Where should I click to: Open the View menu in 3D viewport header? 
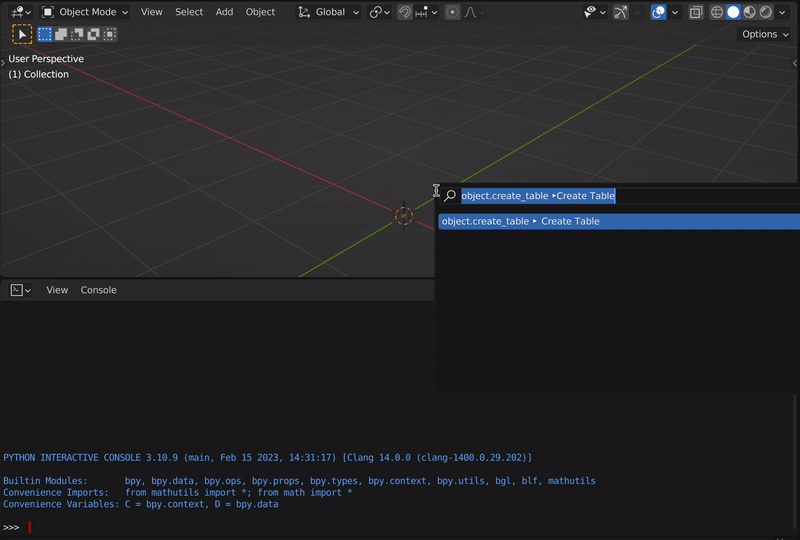(x=152, y=12)
